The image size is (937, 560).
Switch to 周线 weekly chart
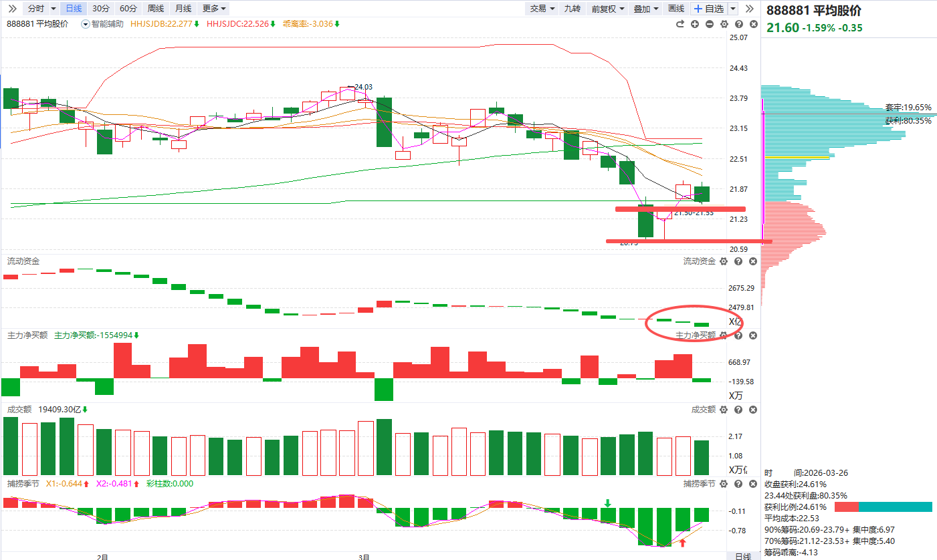point(155,9)
